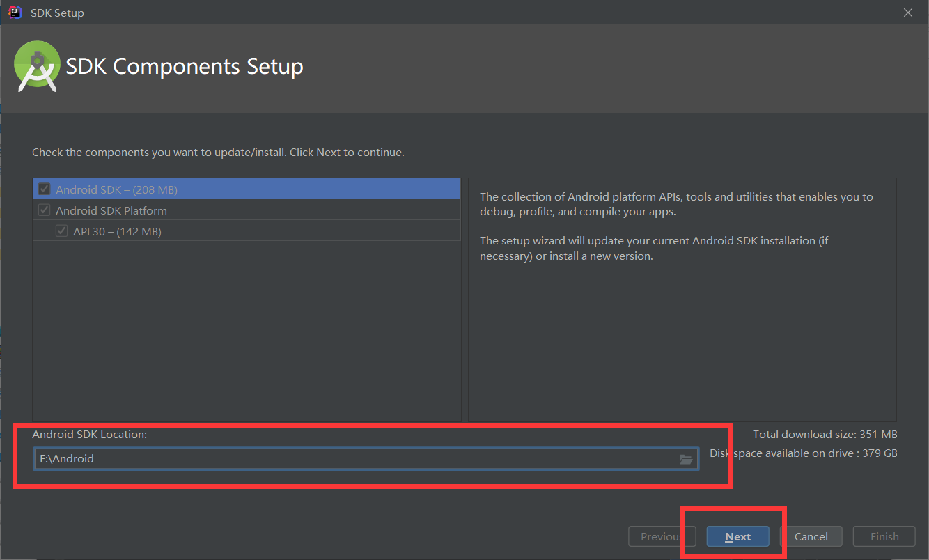The image size is (929, 560).
Task: Select the API 30 – (142 MB) row
Action: 247,231
